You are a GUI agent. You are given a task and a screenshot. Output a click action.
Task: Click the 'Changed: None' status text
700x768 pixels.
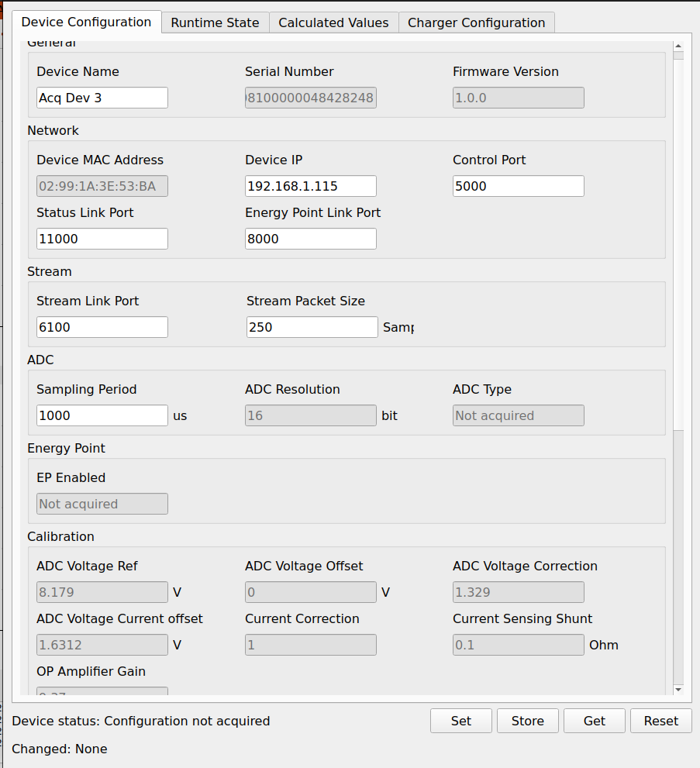click(60, 749)
